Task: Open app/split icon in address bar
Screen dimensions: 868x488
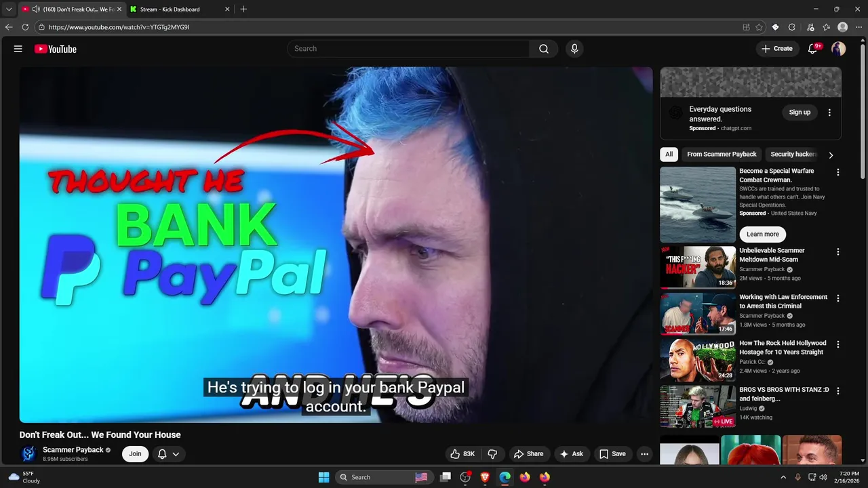Action: (x=746, y=27)
